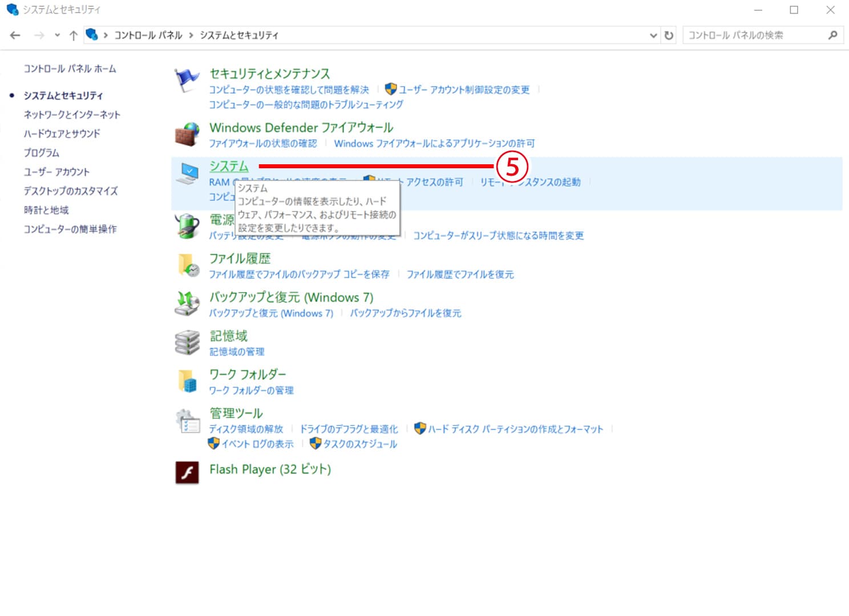The width and height of the screenshot is (849, 616).
Task: Click the shield icon beside イベント ログの表示
Action: click(x=214, y=443)
